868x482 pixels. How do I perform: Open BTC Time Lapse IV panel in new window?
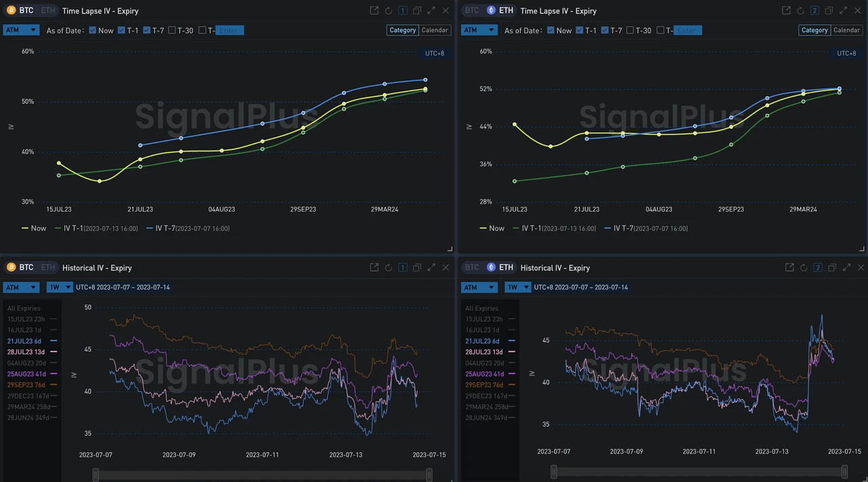(374, 11)
